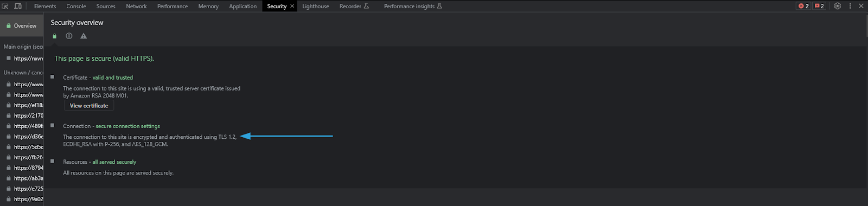Switch to the Console tab
This screenshot has height=206, width=868.
click(x=76, y=6)
